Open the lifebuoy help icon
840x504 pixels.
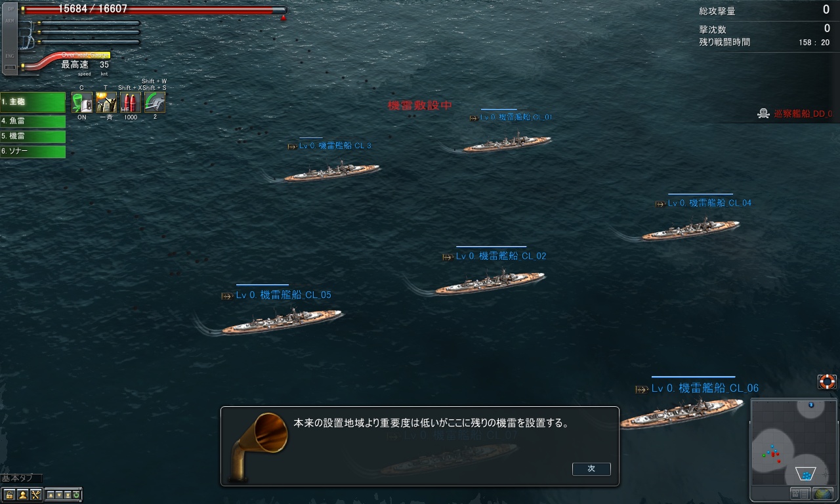click(x=827, y=381)
